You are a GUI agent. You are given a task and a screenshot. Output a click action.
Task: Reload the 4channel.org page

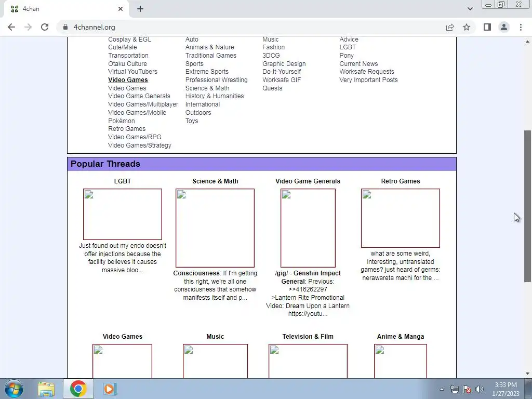point(45,27)
